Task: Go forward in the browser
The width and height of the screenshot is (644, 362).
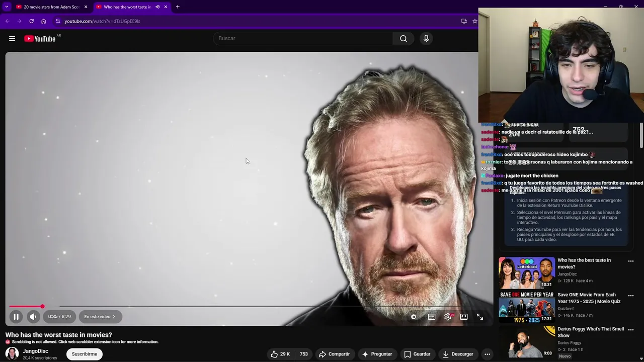Action: 19,21
